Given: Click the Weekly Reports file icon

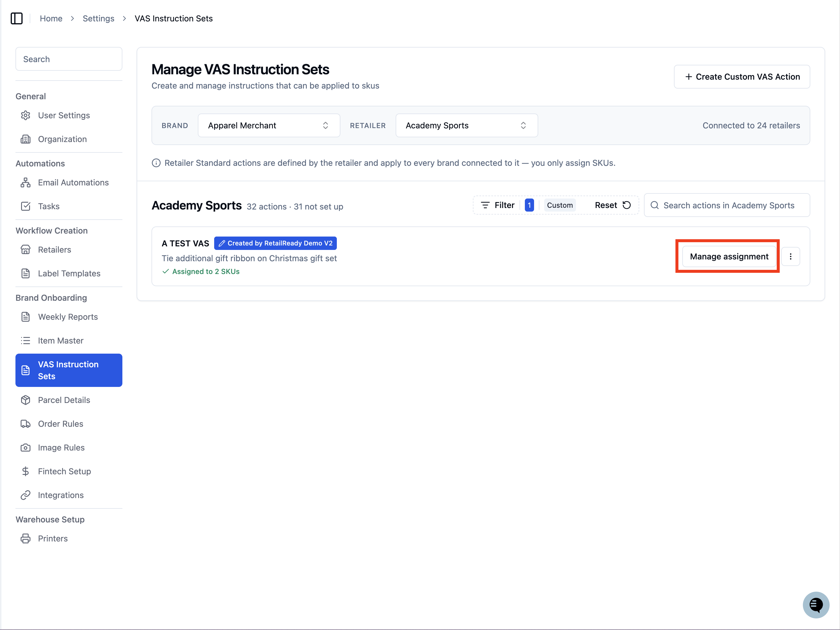Looking at the screenshot, I should pos(26,317).
